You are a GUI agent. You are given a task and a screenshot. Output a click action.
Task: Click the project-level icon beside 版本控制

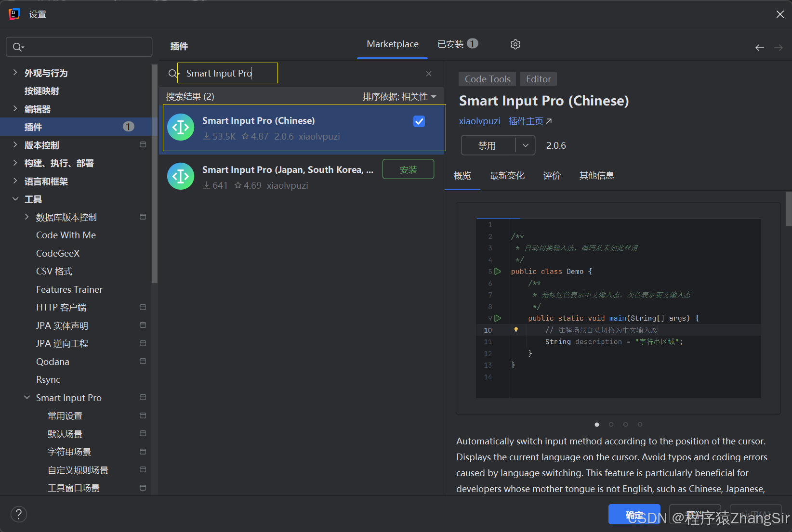point(143,144)
